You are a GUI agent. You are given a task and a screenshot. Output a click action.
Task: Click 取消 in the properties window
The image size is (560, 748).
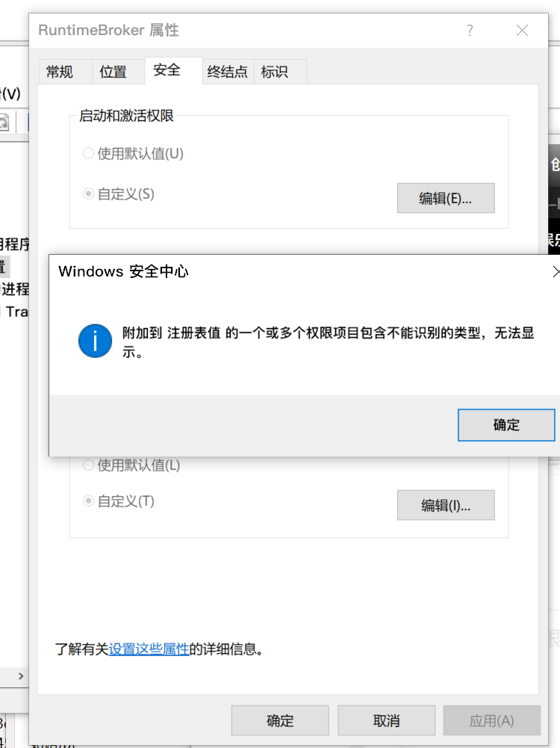click(387, 720)
